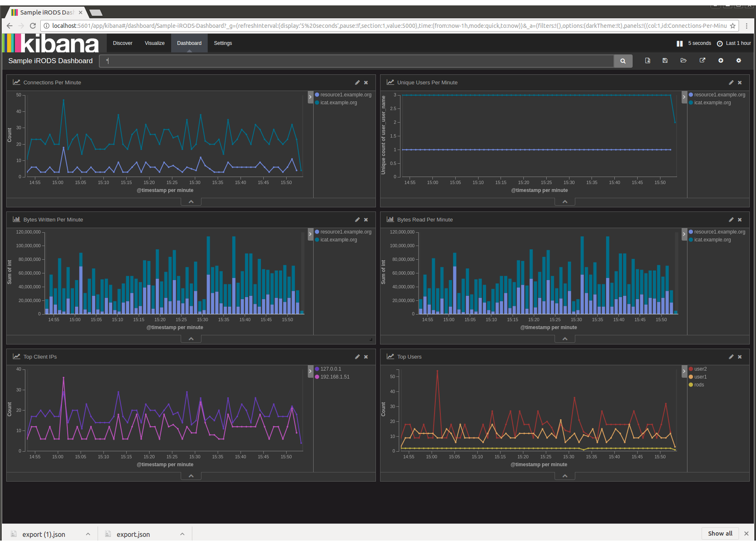
Task: Expand spy panel under Bytes Written Per Minute
Action: pyautogui.click(x=191, y=339)
